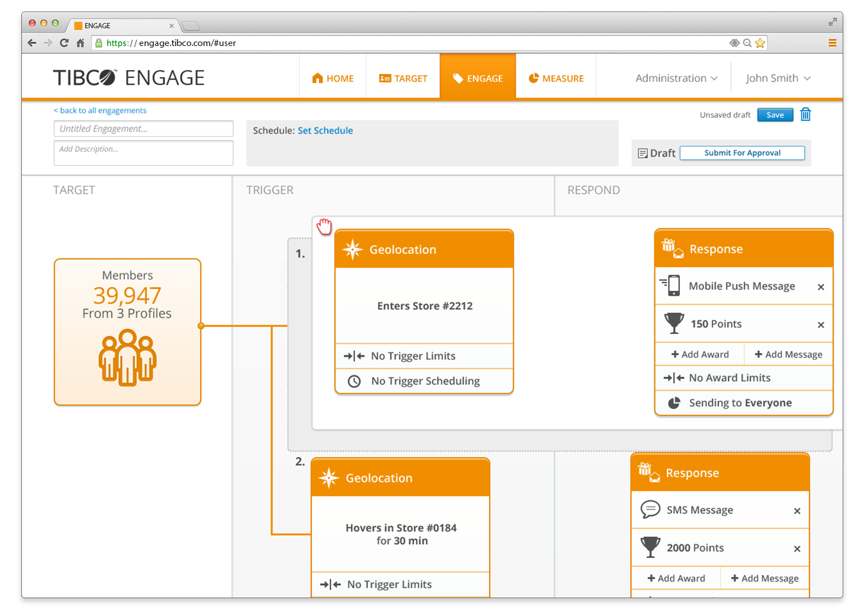
Task: Remove the Mobile Push Message row
Action: 821,287
